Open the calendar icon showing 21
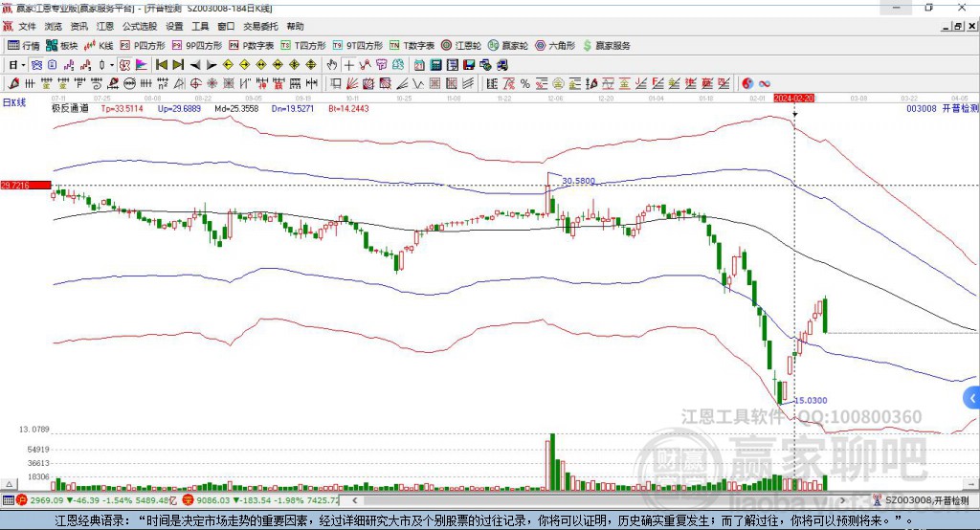Image resolution: width=980 pixels, height=530 pixels. point(419,65)
